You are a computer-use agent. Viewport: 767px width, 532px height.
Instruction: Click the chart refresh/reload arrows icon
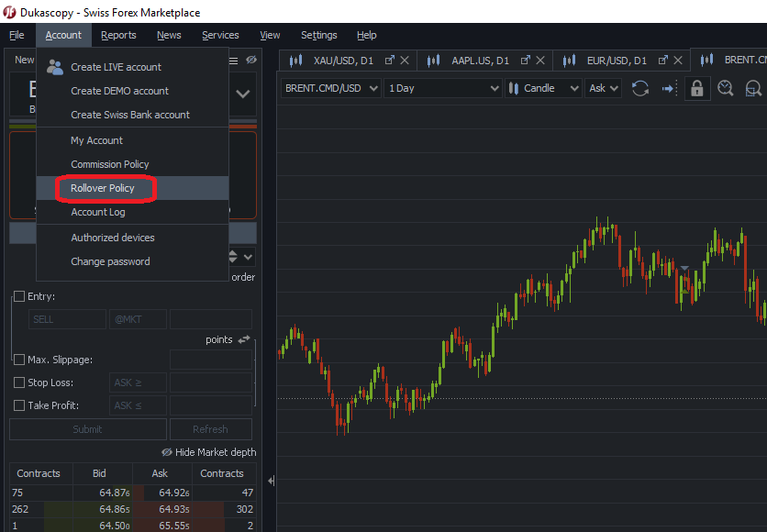click(x=639, y=88)
